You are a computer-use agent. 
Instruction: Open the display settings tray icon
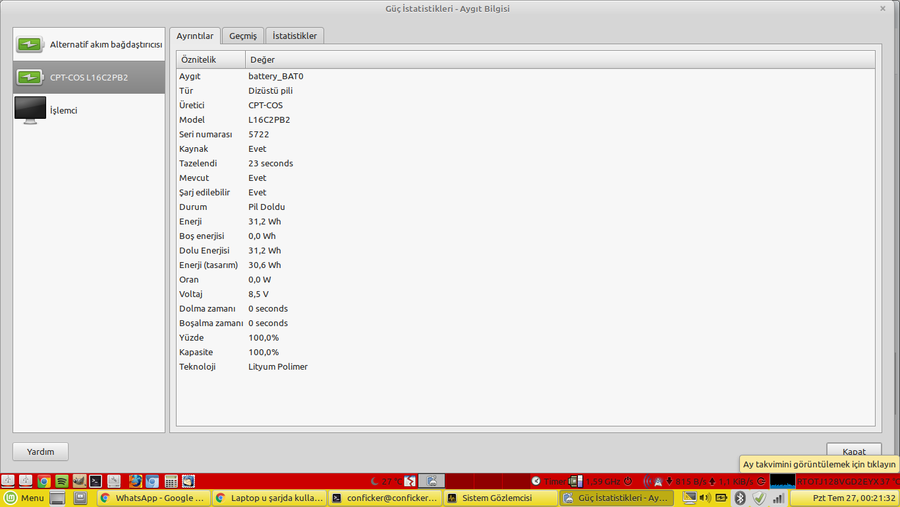pyautogui.click(x=689, y=498)
